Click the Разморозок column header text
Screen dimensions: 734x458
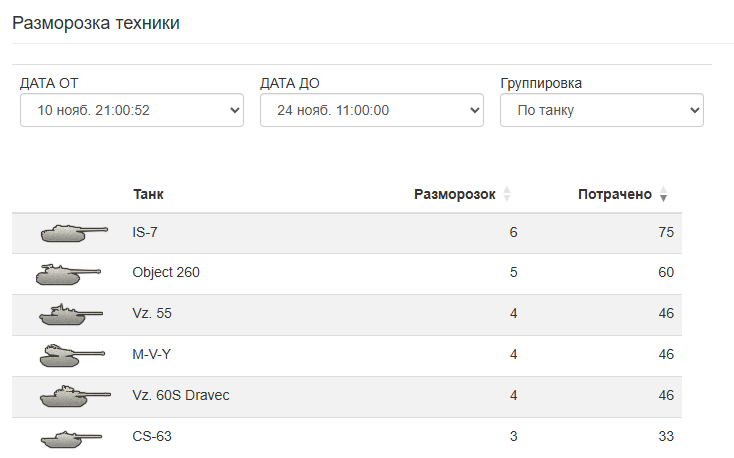454,194
